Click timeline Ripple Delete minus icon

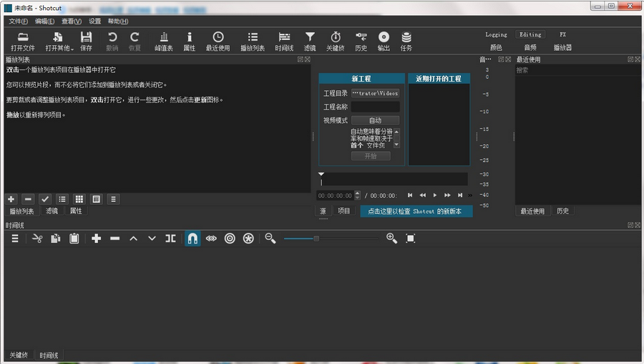[x=115, y=239]
